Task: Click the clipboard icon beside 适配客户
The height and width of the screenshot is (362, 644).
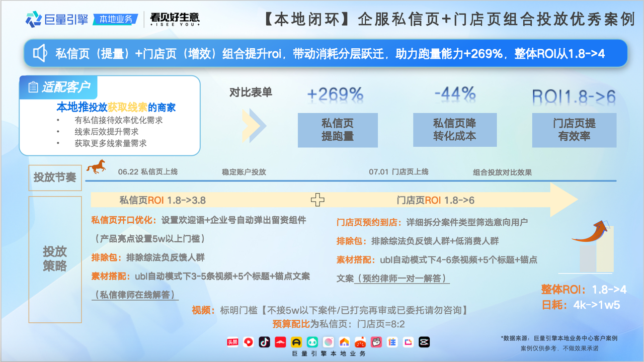Action: [x=33, y=87]
